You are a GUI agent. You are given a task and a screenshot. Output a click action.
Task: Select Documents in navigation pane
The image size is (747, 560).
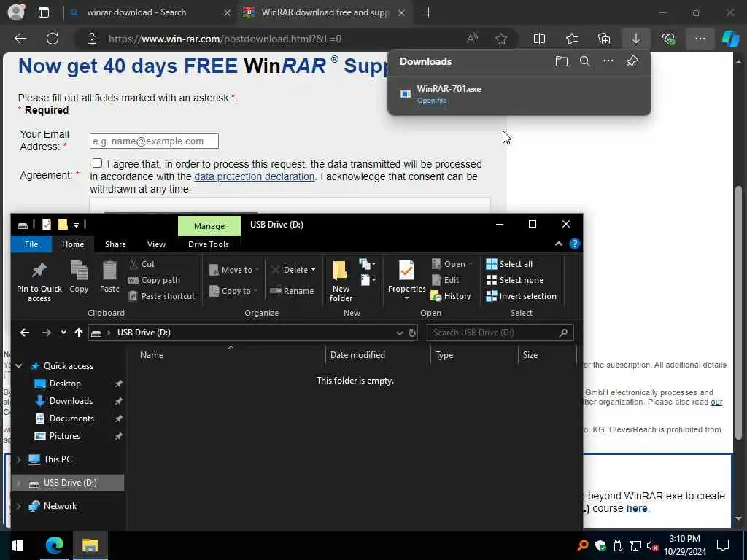point(71,419)
